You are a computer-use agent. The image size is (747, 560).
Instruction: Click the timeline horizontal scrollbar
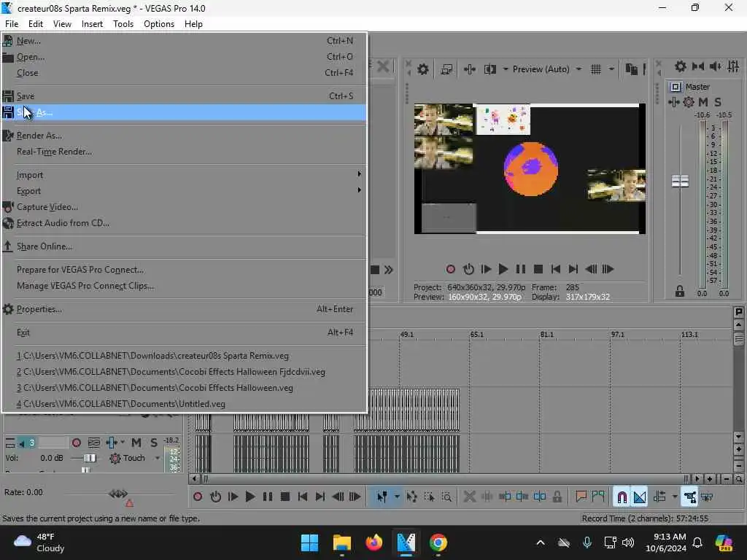coord(446,478)
